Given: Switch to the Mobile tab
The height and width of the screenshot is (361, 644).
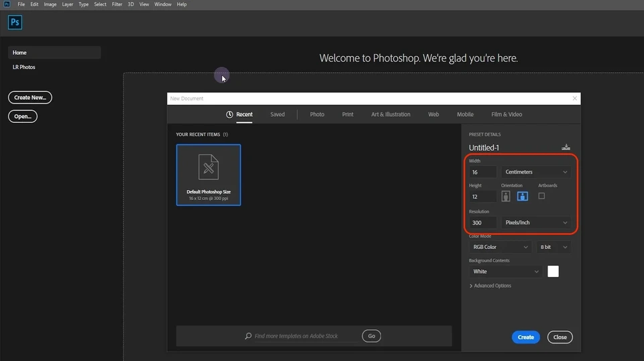Looking at the screenshot, I should point(465,115).
